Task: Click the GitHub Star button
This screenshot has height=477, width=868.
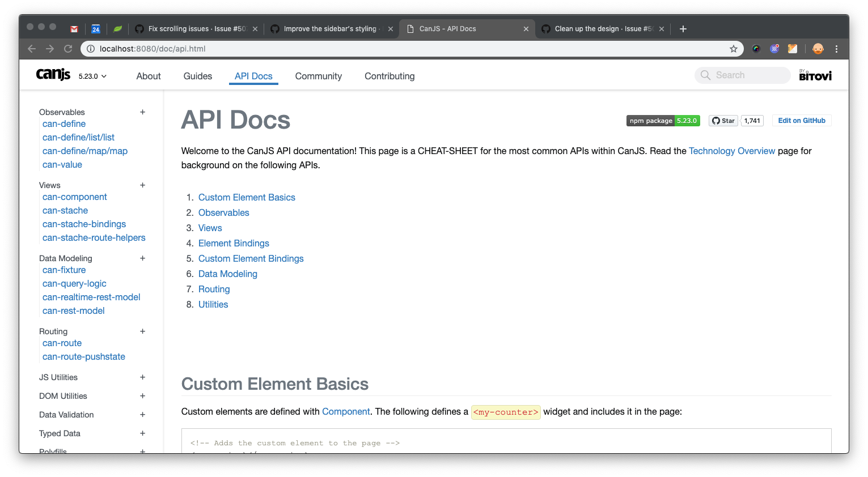Action: (723, 121)
